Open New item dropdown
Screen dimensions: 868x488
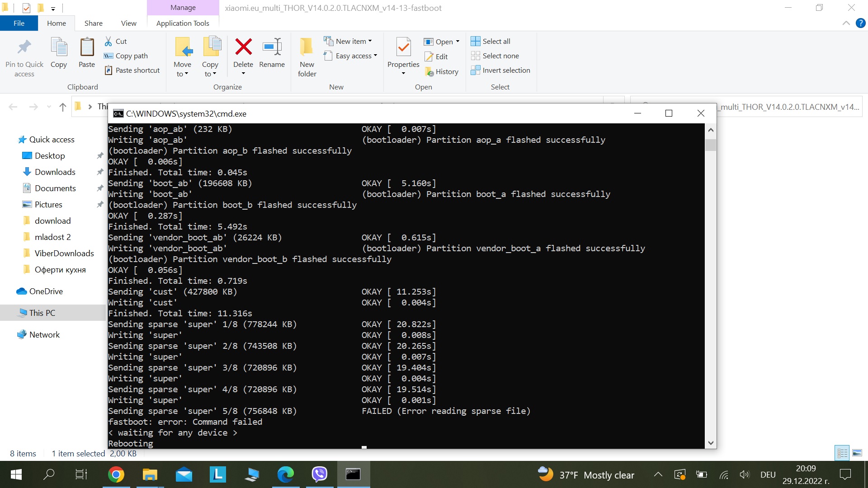(348, 41)
